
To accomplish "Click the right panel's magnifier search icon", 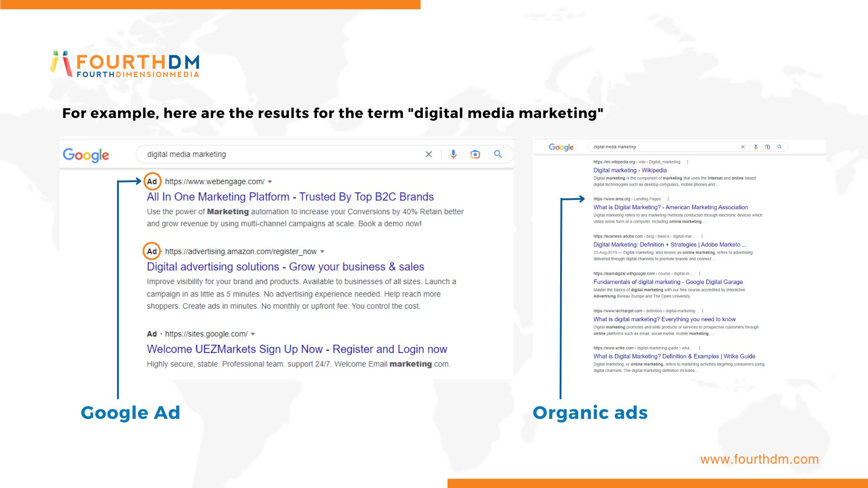I will 779,147.
